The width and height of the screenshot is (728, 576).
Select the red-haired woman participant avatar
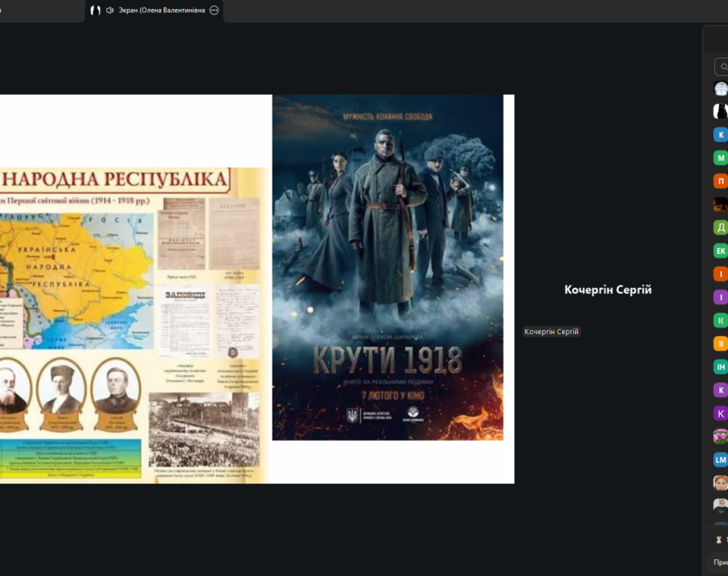coord(720,483)
